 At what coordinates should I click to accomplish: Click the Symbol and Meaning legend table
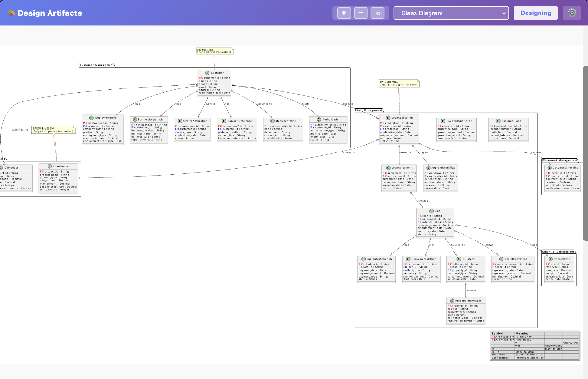pos(535,345)
